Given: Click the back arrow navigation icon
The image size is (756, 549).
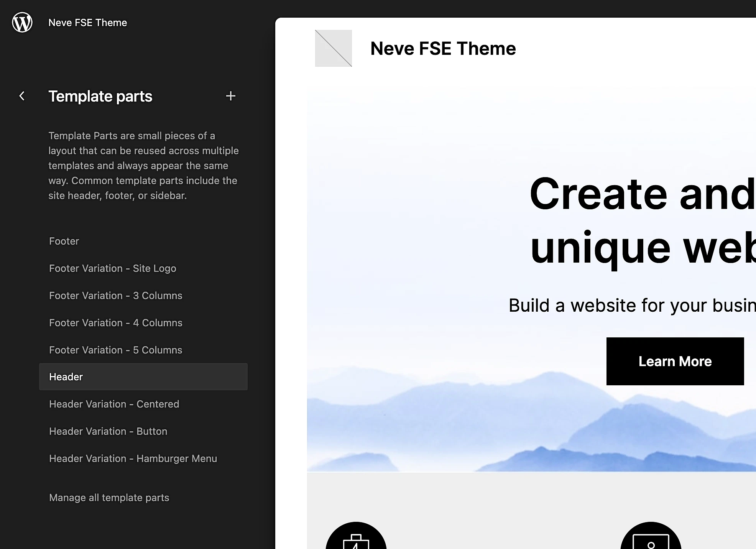Looking at the screenshot, I should (21, 96).
